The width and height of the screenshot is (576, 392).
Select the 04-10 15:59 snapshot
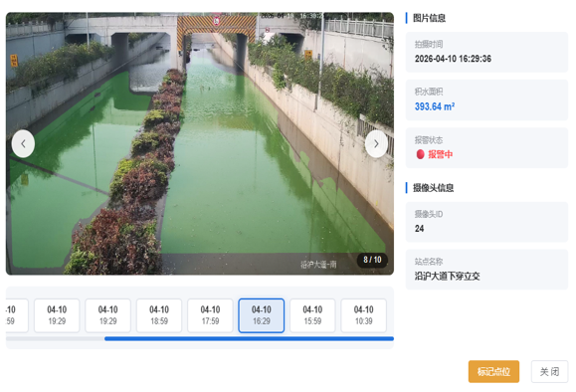[x=312, y=315]
